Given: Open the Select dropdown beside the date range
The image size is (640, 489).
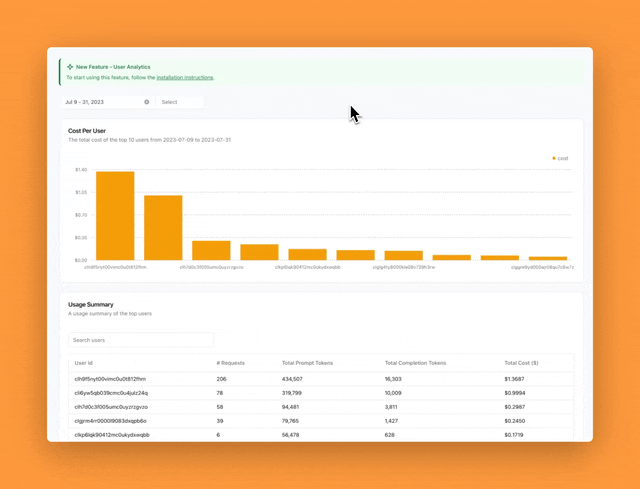Looking at the screenshot, I should pyautogui.click(x=180, y=102).
